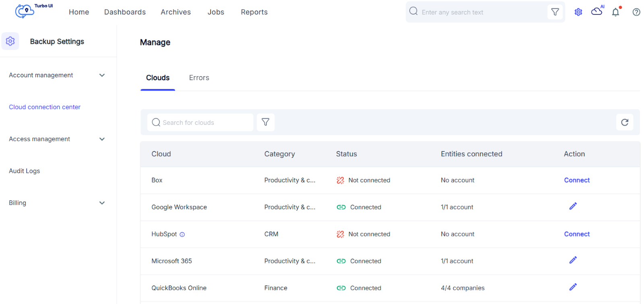The width and height of the screenshot is (644, 304).
Task: Open notifications bell
Action: [x=616, y=12]
